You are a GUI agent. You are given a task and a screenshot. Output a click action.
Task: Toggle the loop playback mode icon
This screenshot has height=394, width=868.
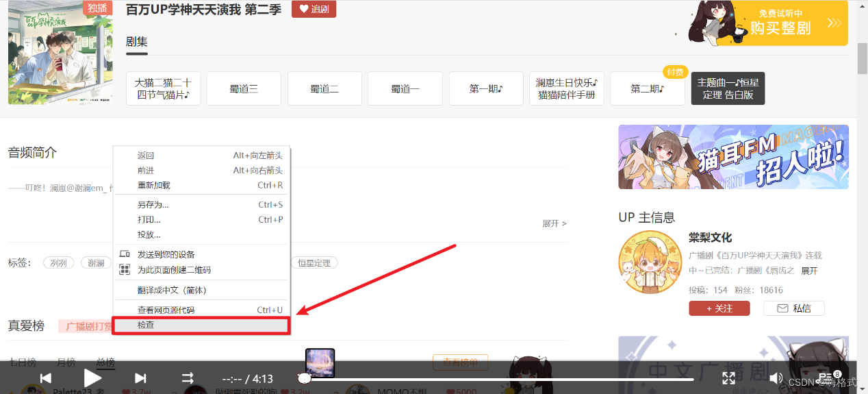pyautogui.click(x=188, y=378)
